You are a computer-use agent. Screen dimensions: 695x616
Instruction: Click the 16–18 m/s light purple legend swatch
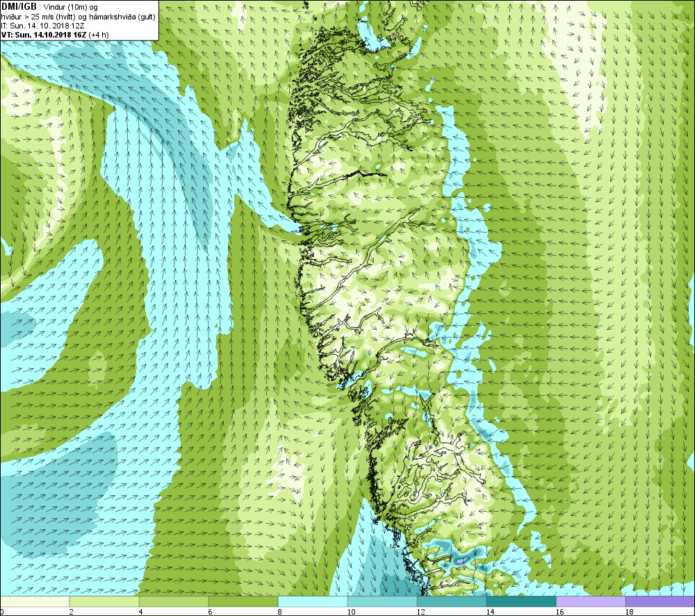tap(591, 601)
